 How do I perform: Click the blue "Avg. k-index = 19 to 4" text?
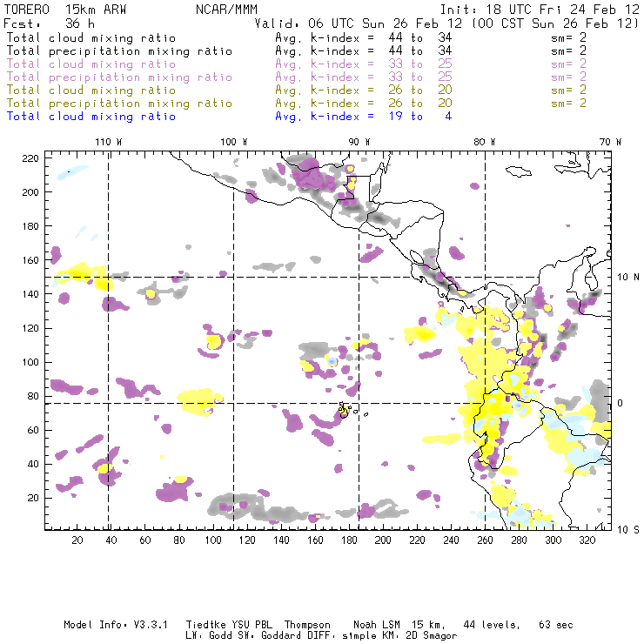click(364, 117)
